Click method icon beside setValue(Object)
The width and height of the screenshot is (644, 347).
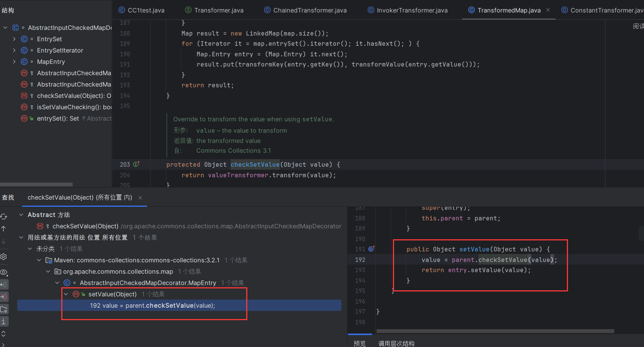[76, 294]
